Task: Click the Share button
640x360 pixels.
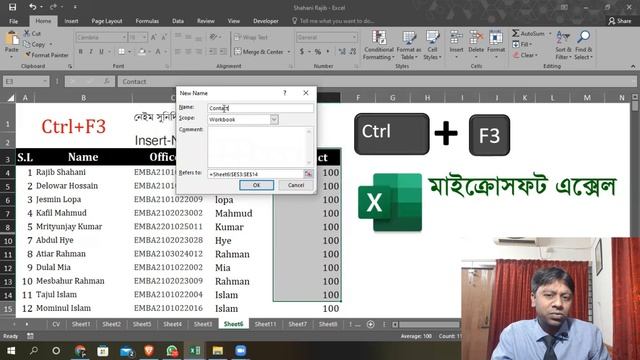Action: 619,21
